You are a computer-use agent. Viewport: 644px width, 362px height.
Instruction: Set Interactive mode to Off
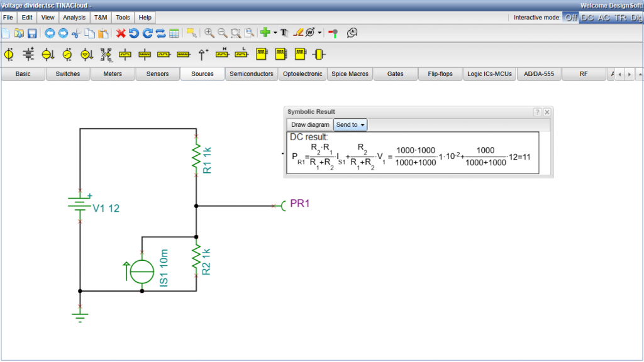click(x=570, y=18)
